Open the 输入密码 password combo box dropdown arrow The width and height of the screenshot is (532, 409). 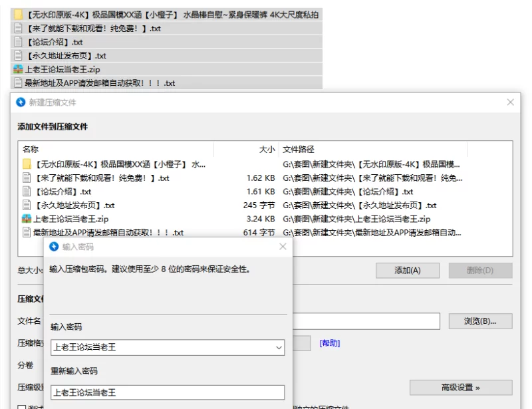pos(279,348)
